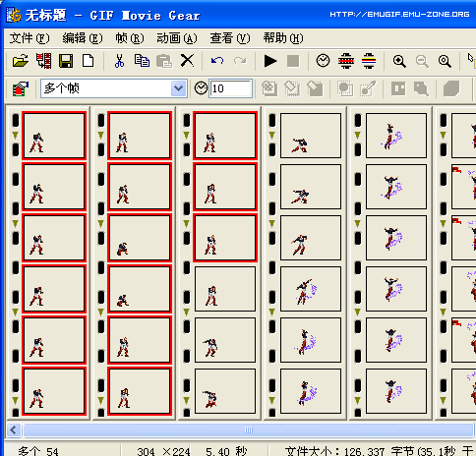Click the undo arrow icon
Image resolution: width=476 pixels, height=456 pixels.
click(217, 61)
